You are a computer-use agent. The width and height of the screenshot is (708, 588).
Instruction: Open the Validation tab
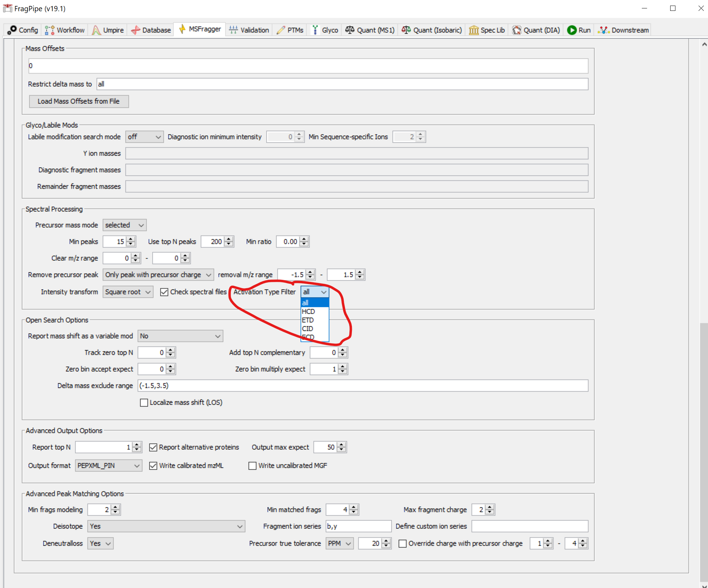coord(249,30)
